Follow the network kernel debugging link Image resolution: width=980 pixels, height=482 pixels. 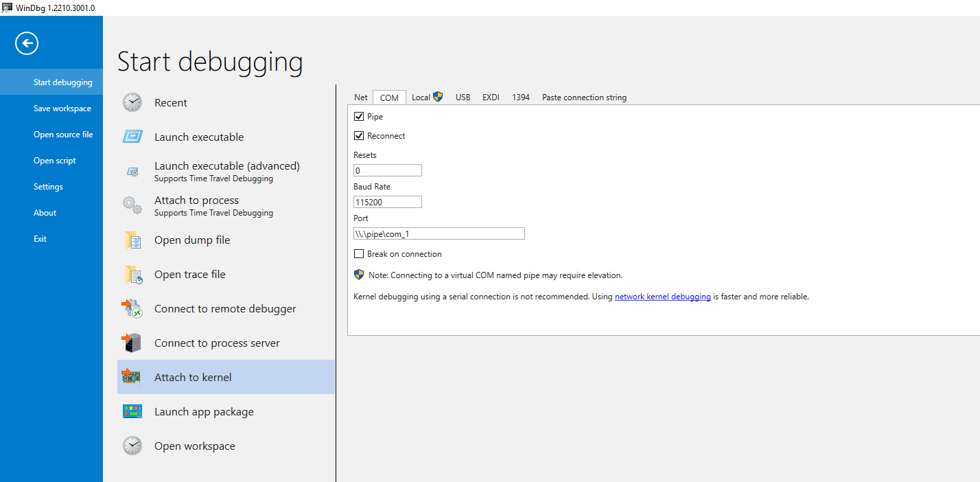pos(663,297)
